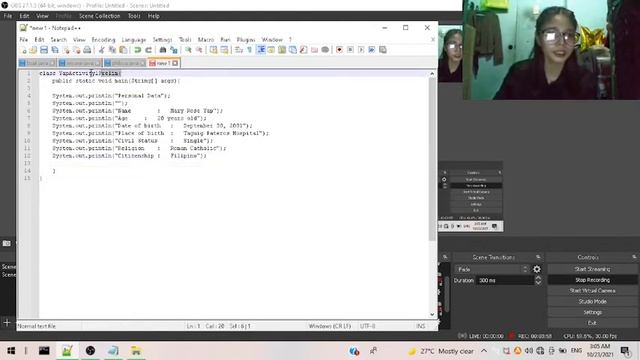
Task: Click the Paste toolbar icon
Action: [123, 50]
